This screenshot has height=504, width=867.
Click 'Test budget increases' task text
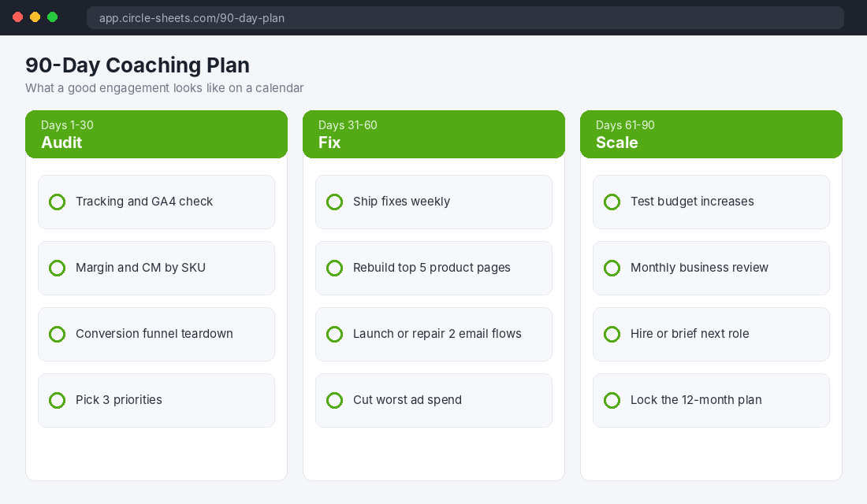692,202
